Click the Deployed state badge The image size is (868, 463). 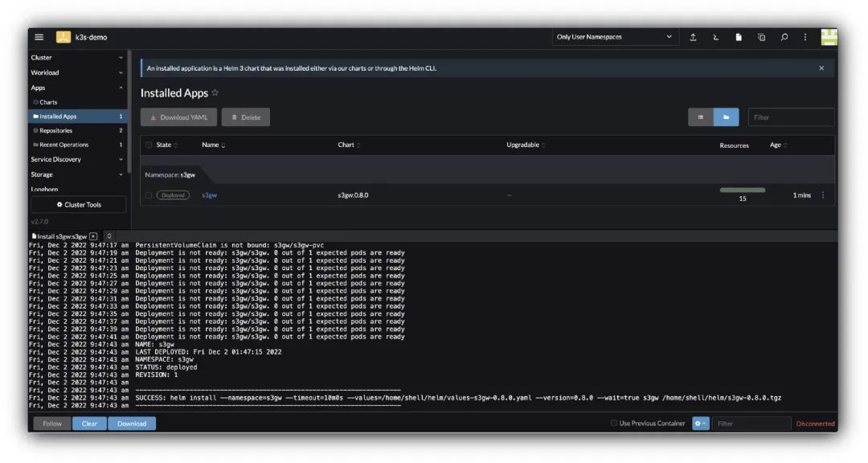(x=173, y=195)
